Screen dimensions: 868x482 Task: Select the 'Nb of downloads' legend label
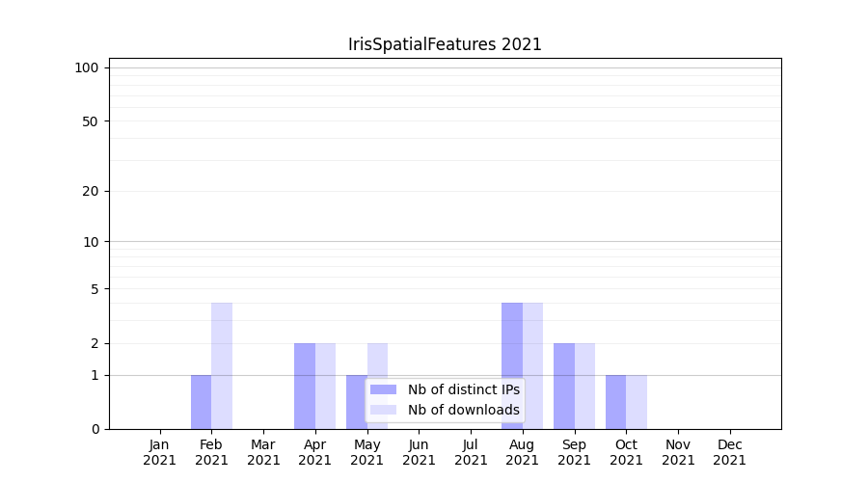click(x=464, y=410)
